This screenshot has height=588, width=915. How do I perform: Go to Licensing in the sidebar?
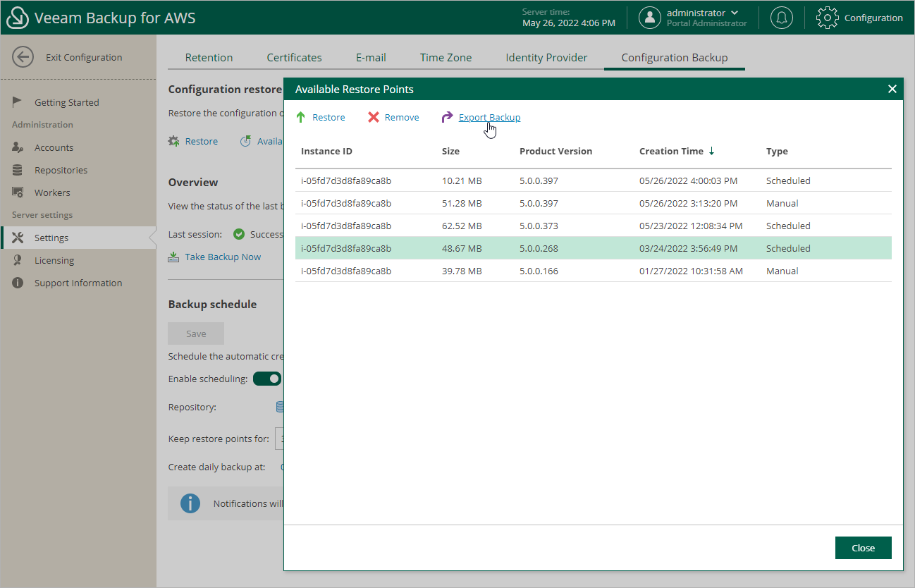[54, 260]
